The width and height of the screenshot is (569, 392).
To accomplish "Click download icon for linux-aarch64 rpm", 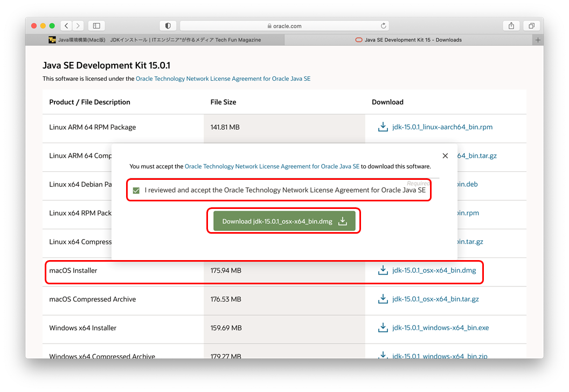I will [383, 127].
